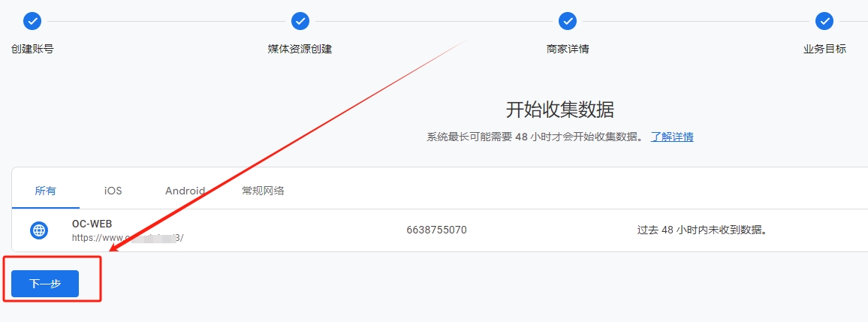Click the 商家详情 step checkmark icon
This screenshot has width=868, height=322.
pyautogui.click(x=568, y=22)
